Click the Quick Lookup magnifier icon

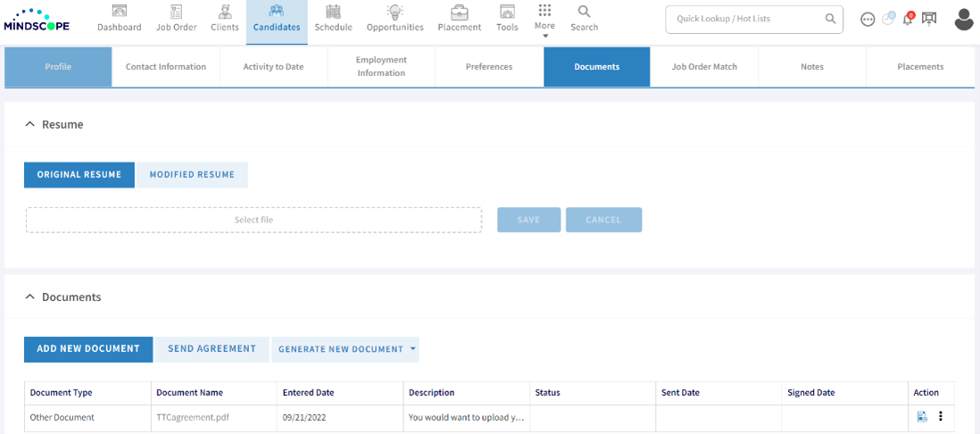click(830, 19)
